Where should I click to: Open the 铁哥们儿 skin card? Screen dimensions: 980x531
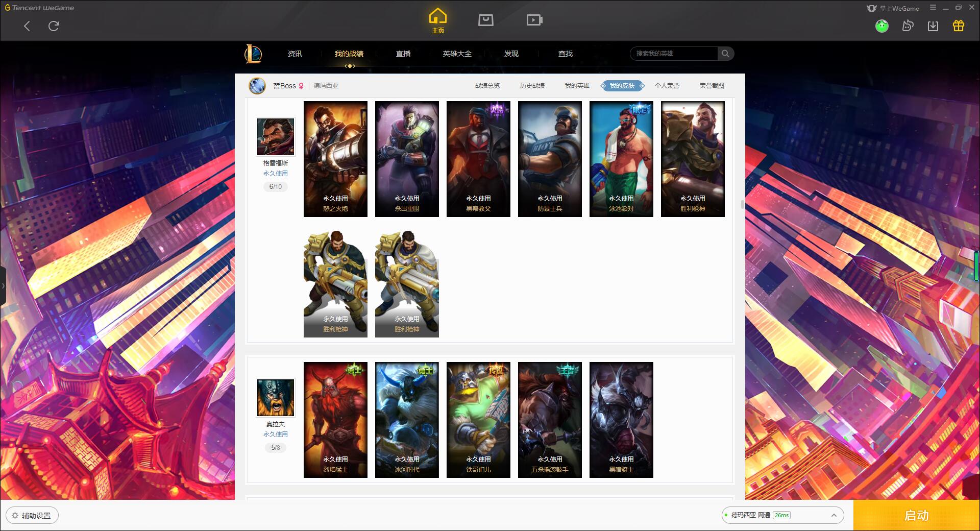(478, 420)
